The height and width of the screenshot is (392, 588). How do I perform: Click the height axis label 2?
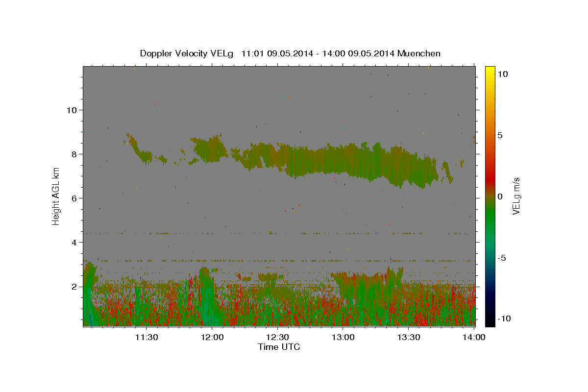pyautogui.click(x=74, y=286)
